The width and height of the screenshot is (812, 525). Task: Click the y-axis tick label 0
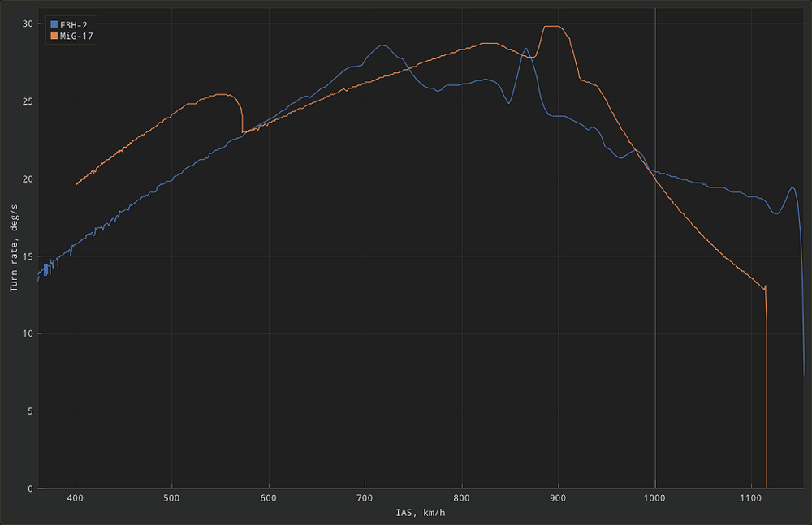pyautogui.click(x=31, y=488)
